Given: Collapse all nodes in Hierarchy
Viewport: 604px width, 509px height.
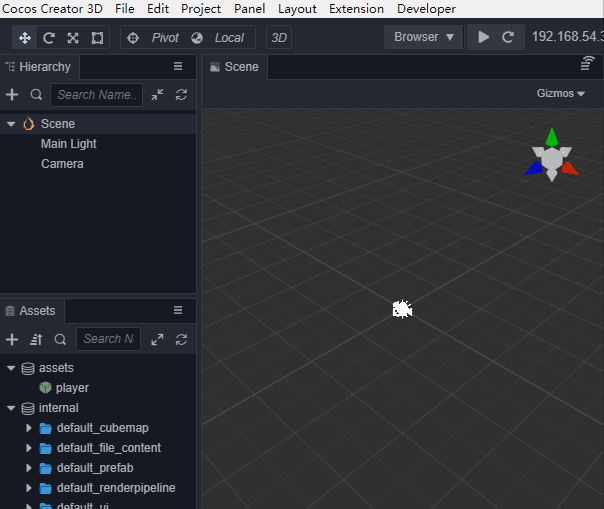Looking at the screenshot, I should 157,94.
